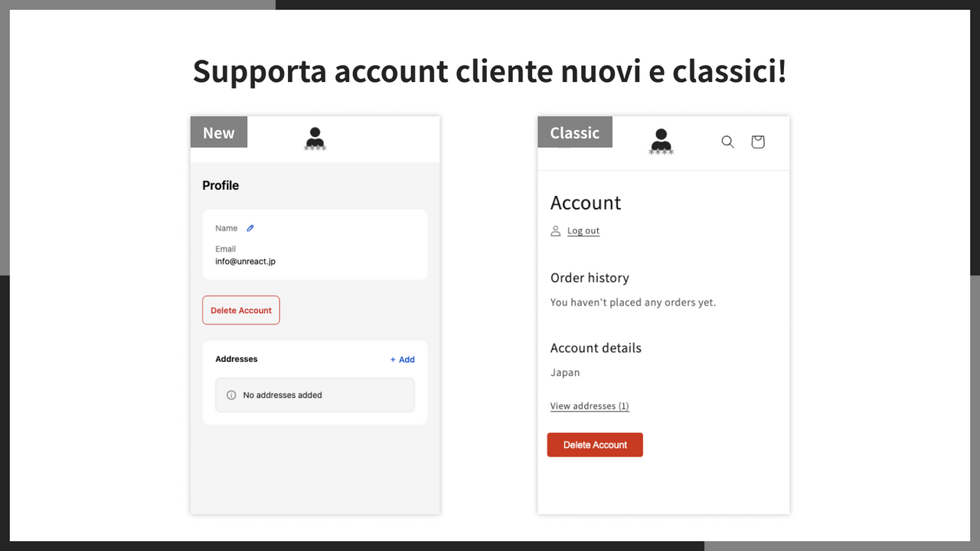Select the Classic label tab

[x=575, y=132]
